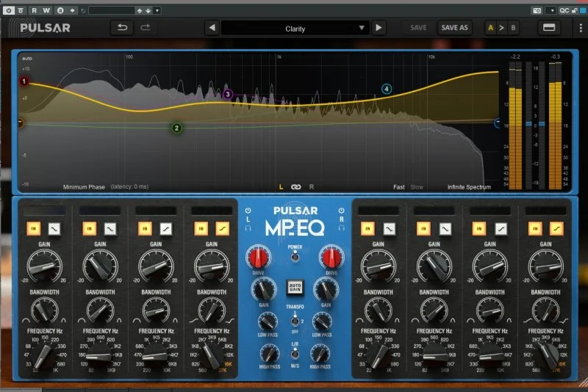Toggle left channel power icon above L
The height and width of the screenshot is (392, 588).
(x=248, y=211)
